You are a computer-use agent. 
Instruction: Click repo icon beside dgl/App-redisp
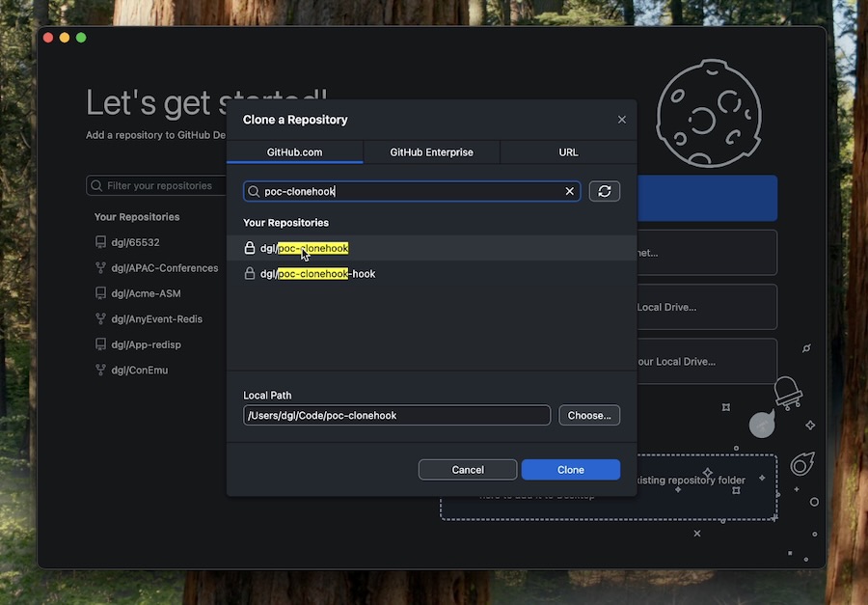coord(100,344)
